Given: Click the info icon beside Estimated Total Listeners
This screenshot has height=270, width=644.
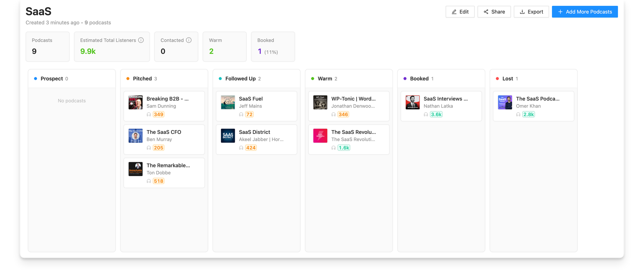Looking at the screenshot, I should [141, 40].
